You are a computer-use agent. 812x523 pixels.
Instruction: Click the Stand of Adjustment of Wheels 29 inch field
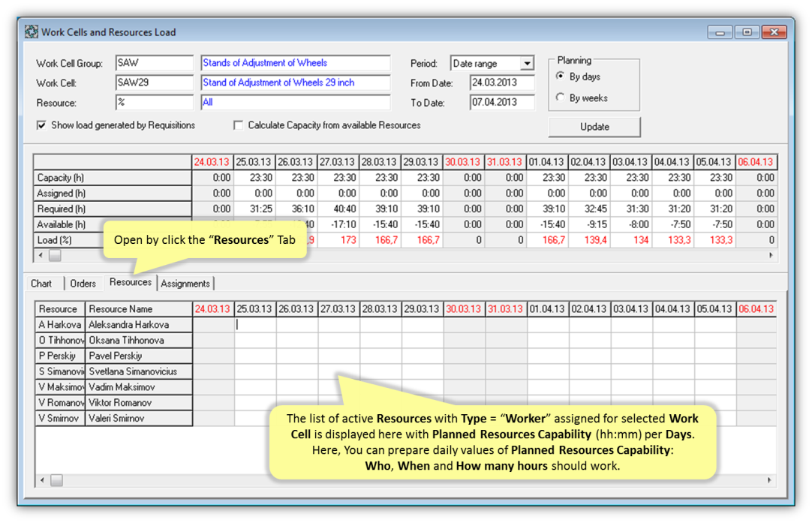(296, 83)
